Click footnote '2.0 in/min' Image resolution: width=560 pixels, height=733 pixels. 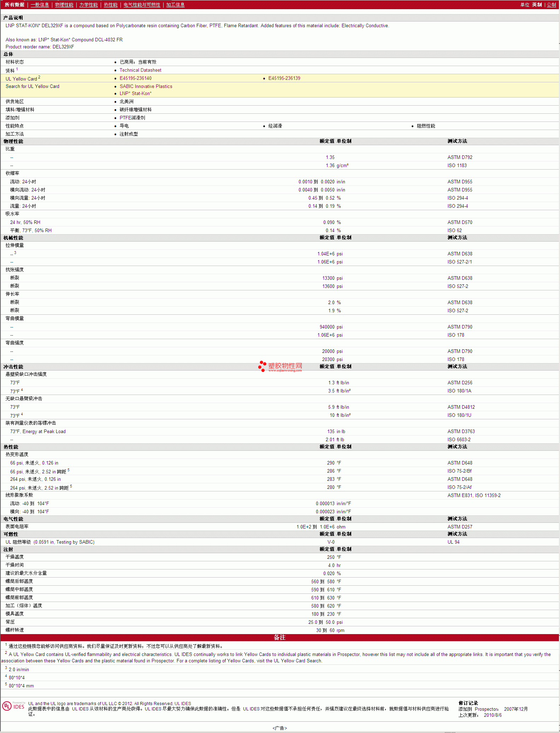click(x=19, y=669)
